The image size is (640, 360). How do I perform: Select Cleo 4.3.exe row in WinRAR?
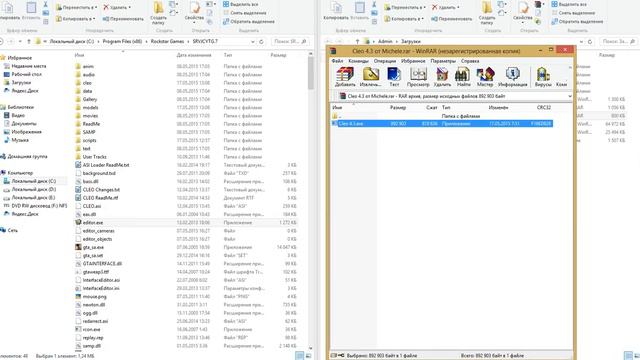click(x=442, y=123)
